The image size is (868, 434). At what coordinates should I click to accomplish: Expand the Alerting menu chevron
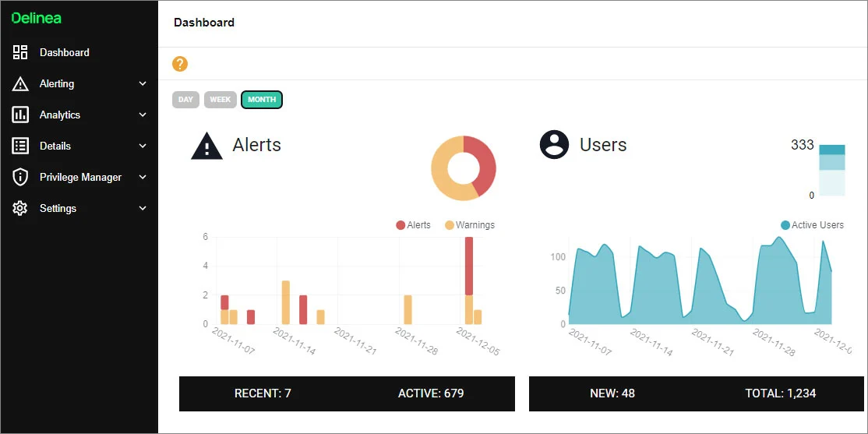click(143, 83)
